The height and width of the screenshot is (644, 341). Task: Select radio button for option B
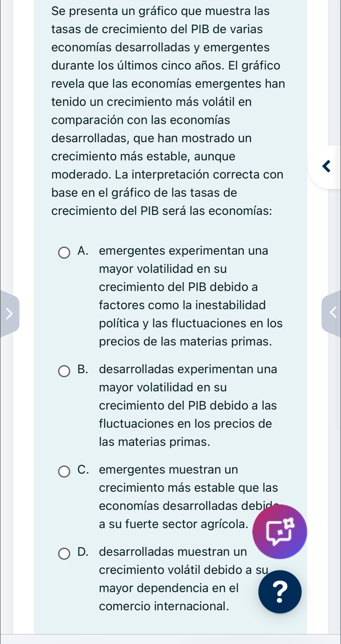64,371
